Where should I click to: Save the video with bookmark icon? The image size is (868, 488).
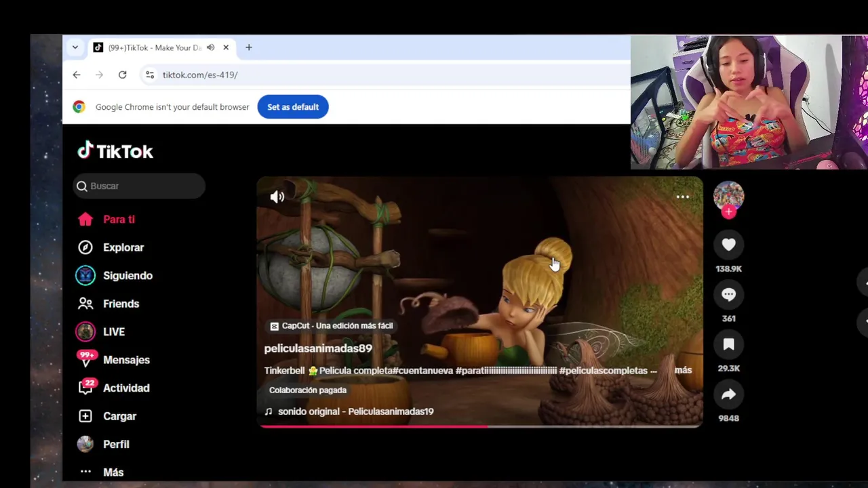[729, 344]
